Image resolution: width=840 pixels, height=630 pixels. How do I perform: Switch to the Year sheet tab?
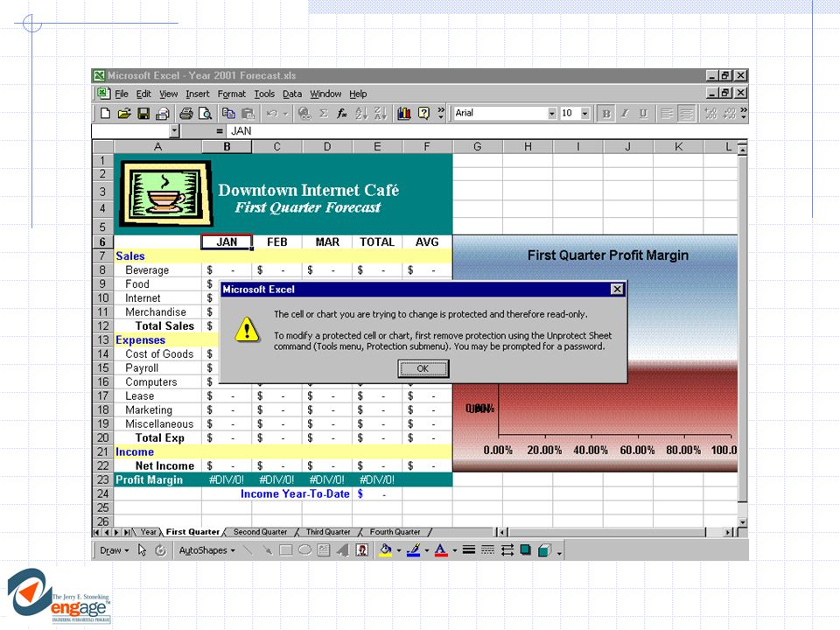pyautogui.click(x=149, y=532)
